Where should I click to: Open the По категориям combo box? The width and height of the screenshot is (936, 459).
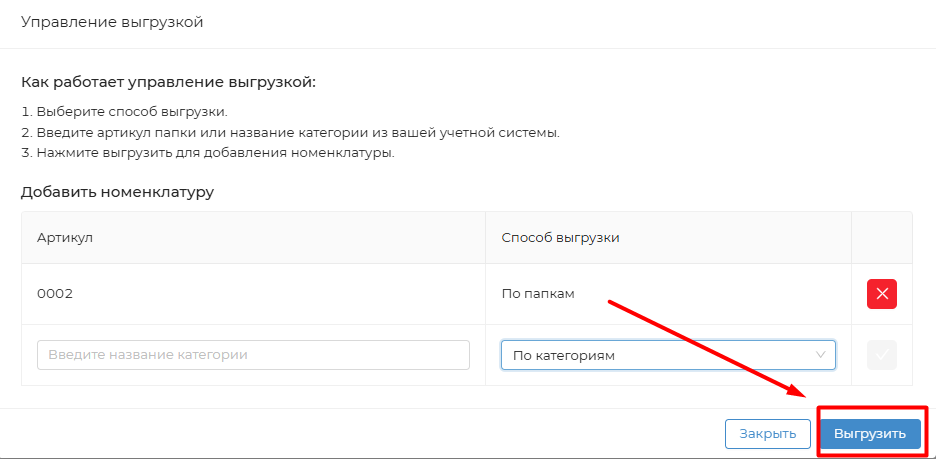[x=660, y=355]
